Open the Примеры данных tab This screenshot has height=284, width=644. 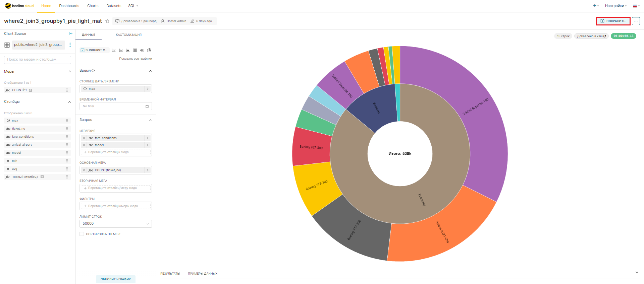point(203,274)
